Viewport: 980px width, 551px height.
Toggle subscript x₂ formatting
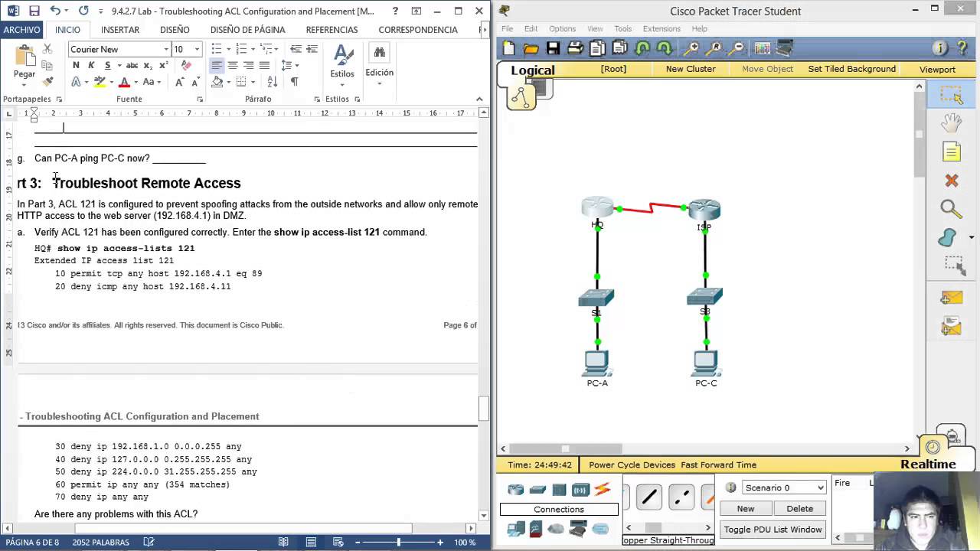coord(148,66)
